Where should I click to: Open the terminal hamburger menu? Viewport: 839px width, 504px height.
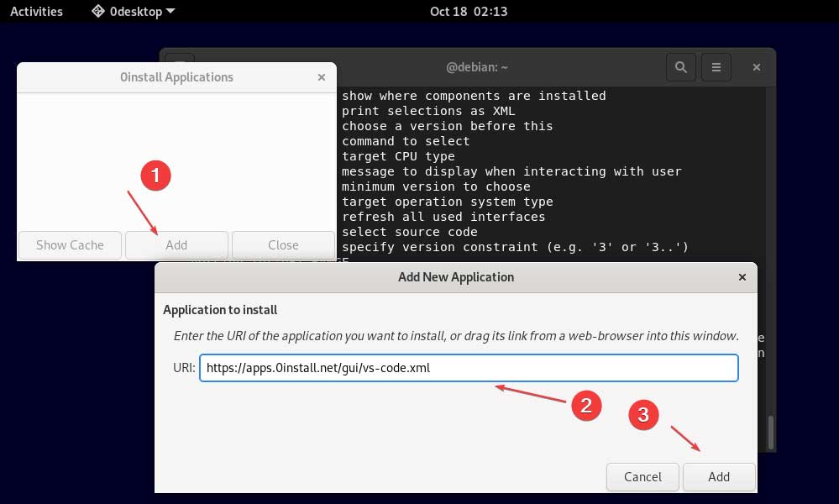pos(716,66)
